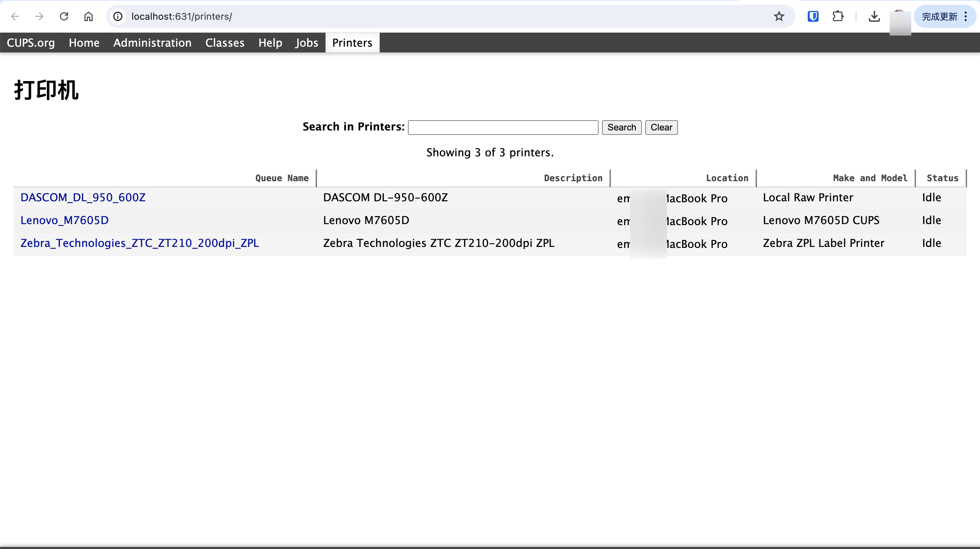Click the Idle status in Lenovo row

coord(931,220)
